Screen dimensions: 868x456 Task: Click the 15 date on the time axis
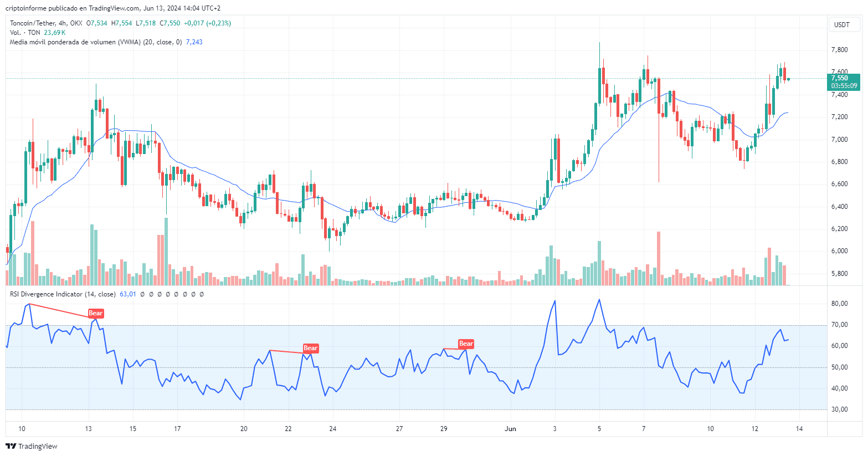[x=133, y=429]
